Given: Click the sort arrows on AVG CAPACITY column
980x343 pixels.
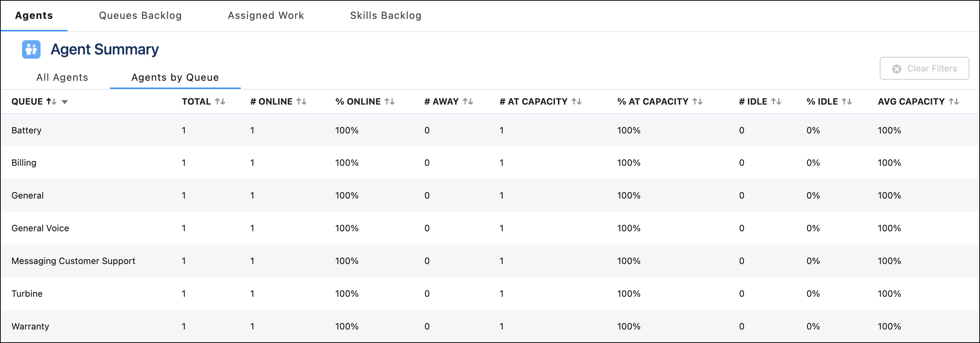Looking at the screenshot, I should point(955,101).
